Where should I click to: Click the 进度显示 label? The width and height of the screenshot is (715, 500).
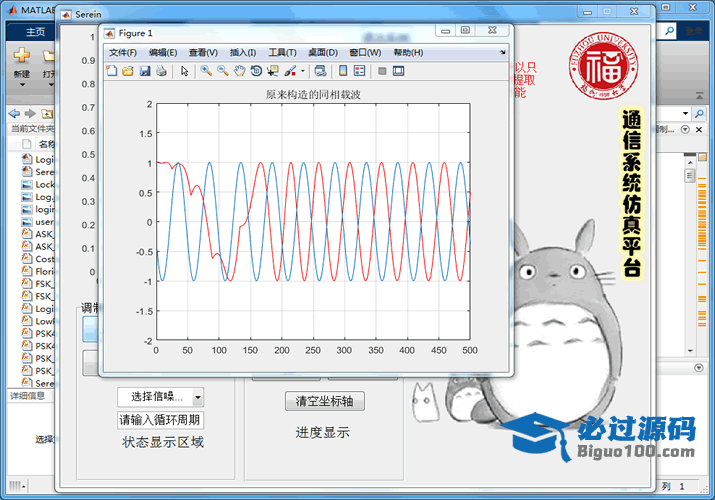pos(322,433)
